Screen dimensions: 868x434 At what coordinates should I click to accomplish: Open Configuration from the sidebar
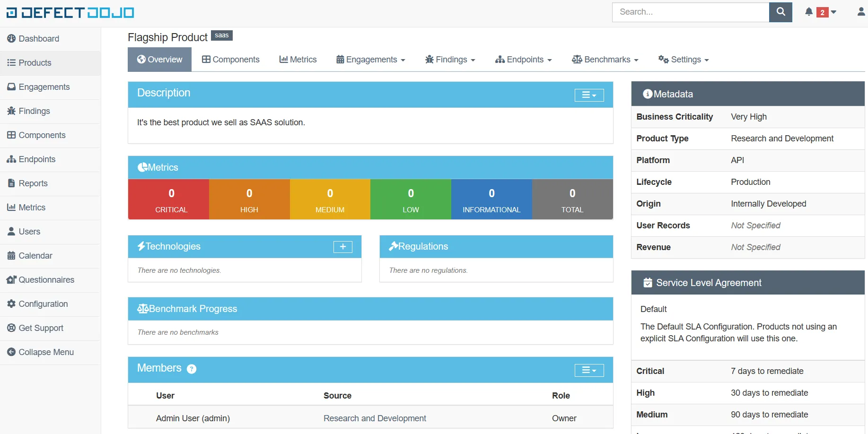click(43, 304)
